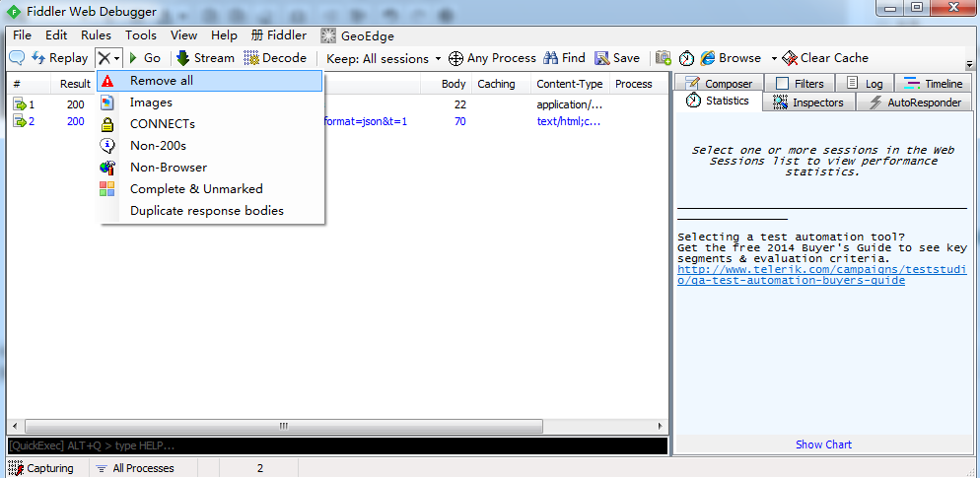Click the toolbar overflow arrow

(969, 64)
